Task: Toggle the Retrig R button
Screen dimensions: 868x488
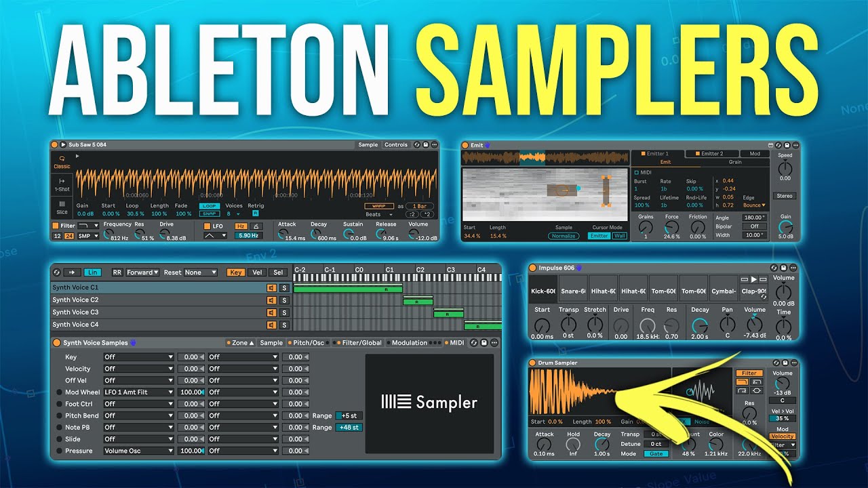Action: tap(256, 213)
